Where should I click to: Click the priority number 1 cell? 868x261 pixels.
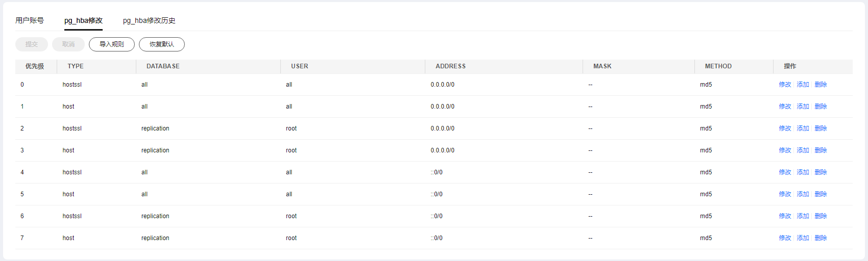tap(22, 107)
